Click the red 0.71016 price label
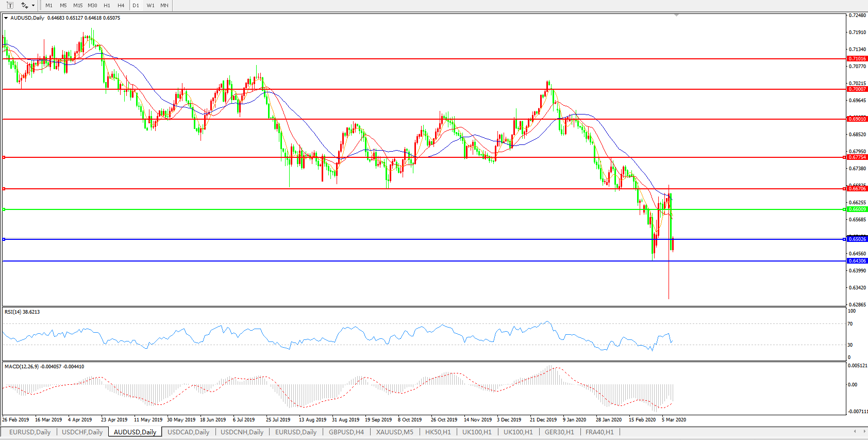The height and width of the screenshot is (440, 868). (857, 59)
